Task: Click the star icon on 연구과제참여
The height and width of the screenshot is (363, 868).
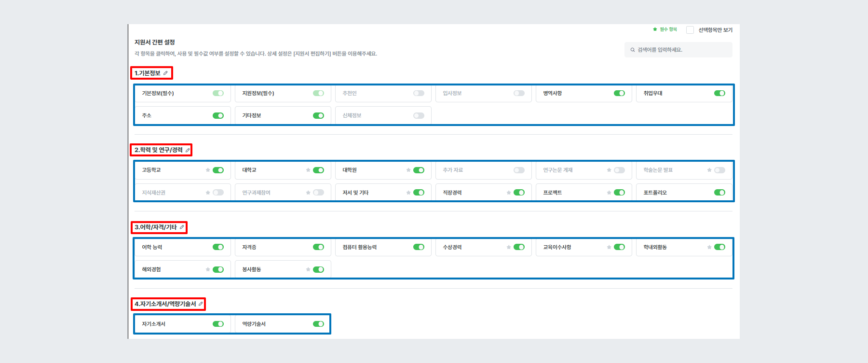Action: [x=308, y=193]
